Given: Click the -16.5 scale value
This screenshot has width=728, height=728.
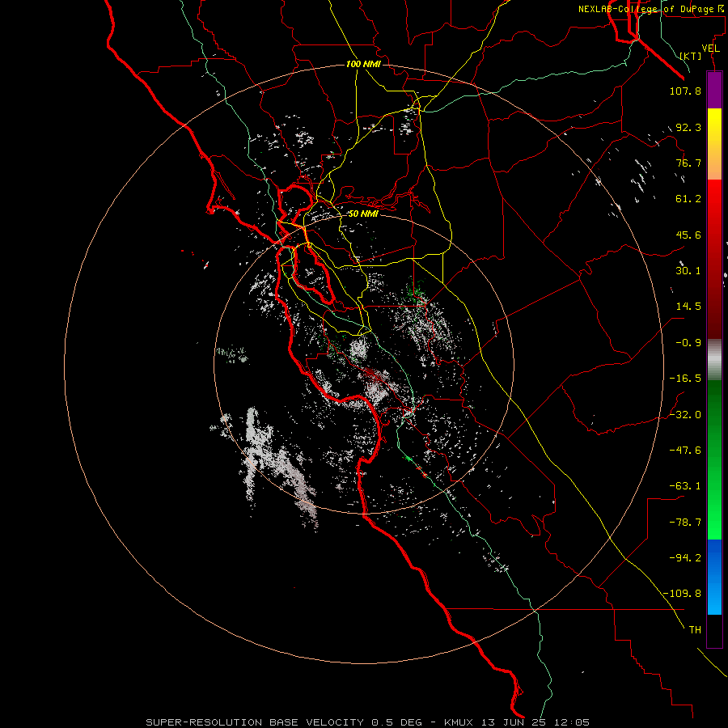Looking at the screenshot, I should (x=685, y=379).
